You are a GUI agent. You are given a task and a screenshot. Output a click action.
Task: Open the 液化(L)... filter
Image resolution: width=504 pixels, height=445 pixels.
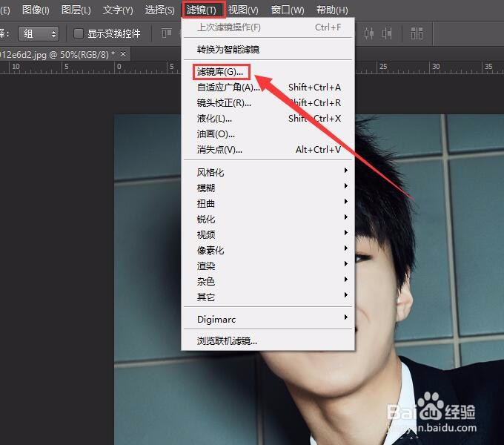pyautogui.click(x=268, y=119)
